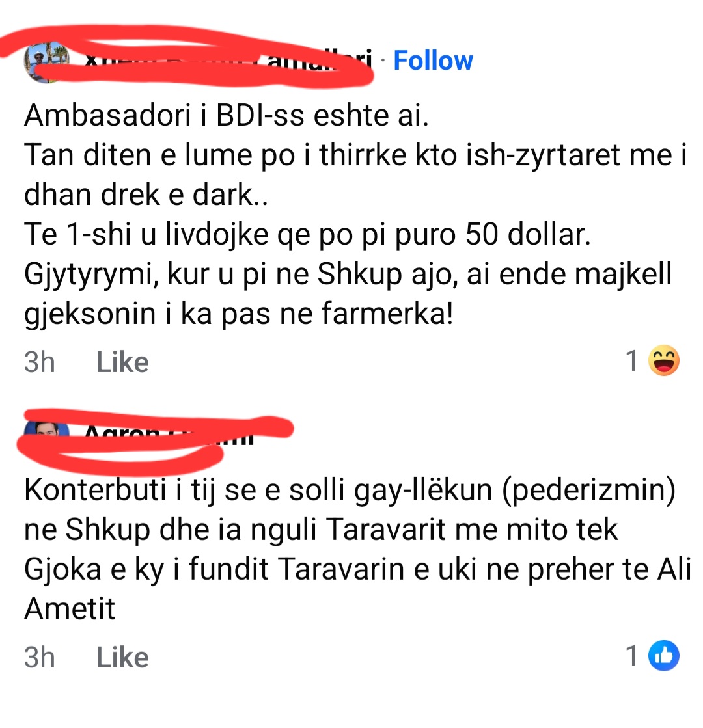Open the partially hidden first commenter name
Viewport: 703px width, 728px height.
[x=228, y=61]
